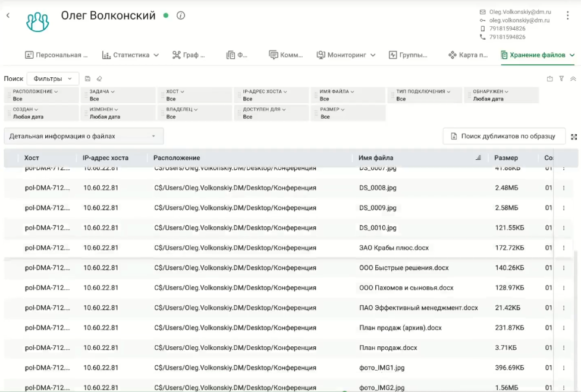Image resolution: width=581 pixels, height=392 pixels.
Task: Expand table to fullscreen icon
Action: pos(574,137)
